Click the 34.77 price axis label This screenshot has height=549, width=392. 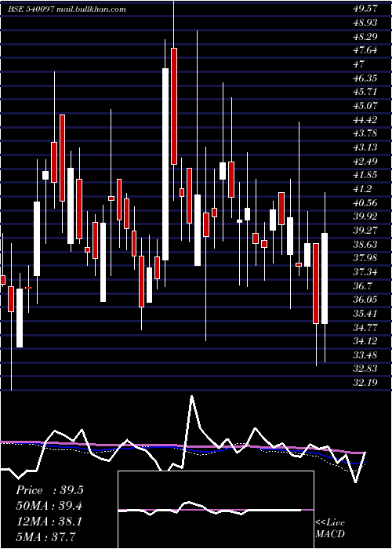(365, 328)
